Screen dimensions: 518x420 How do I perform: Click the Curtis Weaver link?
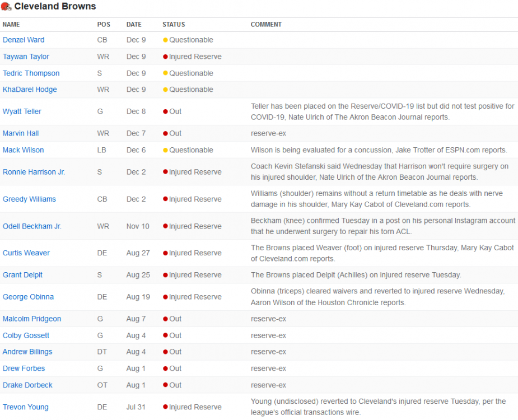26,253
